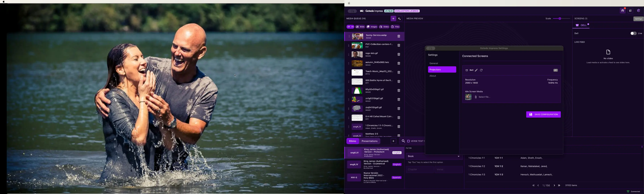Filter media queue by Files
Image resolution: width=644 pixels, height=194 pixels.
click(x=395, y=27)
